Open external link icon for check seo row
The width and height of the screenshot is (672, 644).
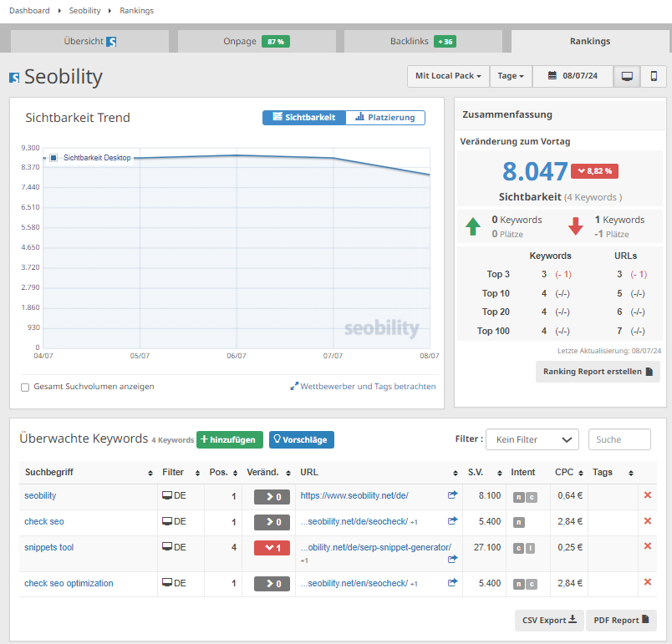pyautogui.click(x=452, y=521)
